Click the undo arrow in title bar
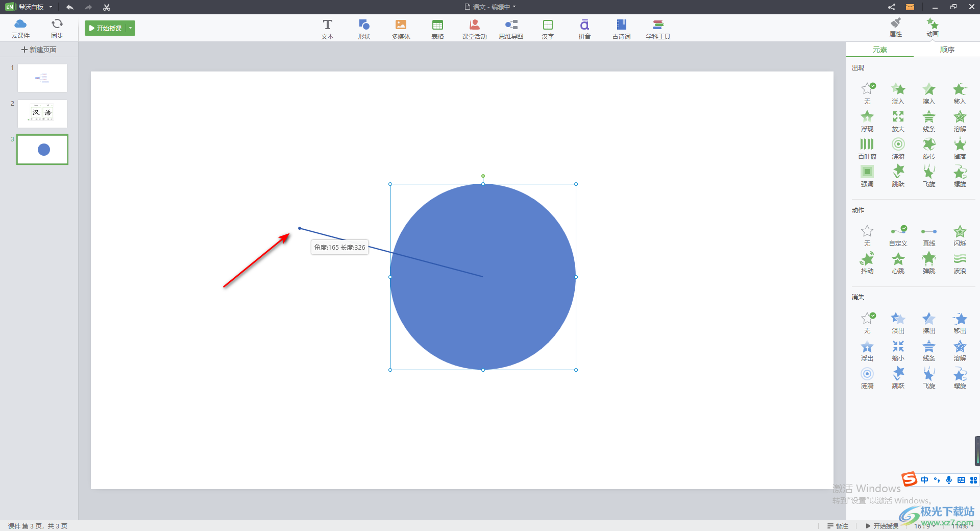 coord(70,7)
